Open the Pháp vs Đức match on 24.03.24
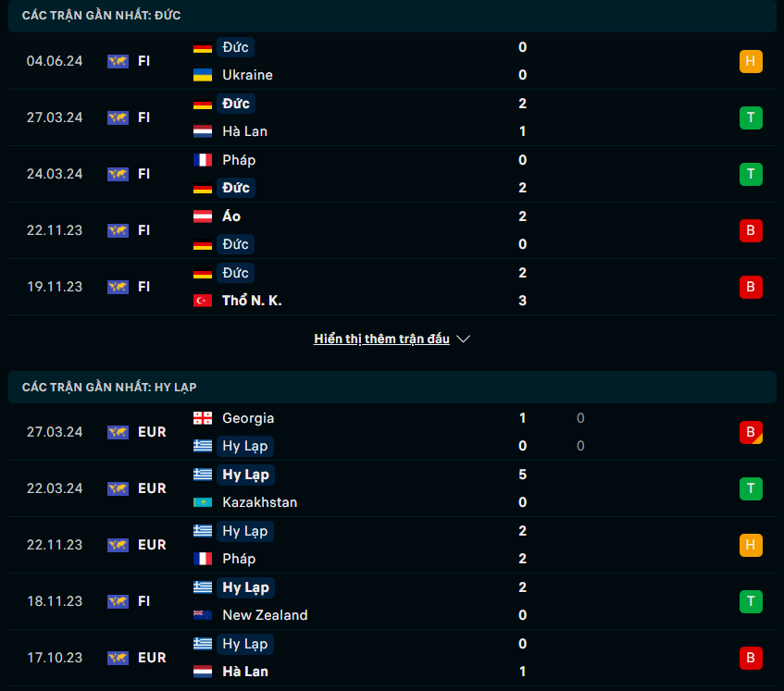 (x=392, y=174)
